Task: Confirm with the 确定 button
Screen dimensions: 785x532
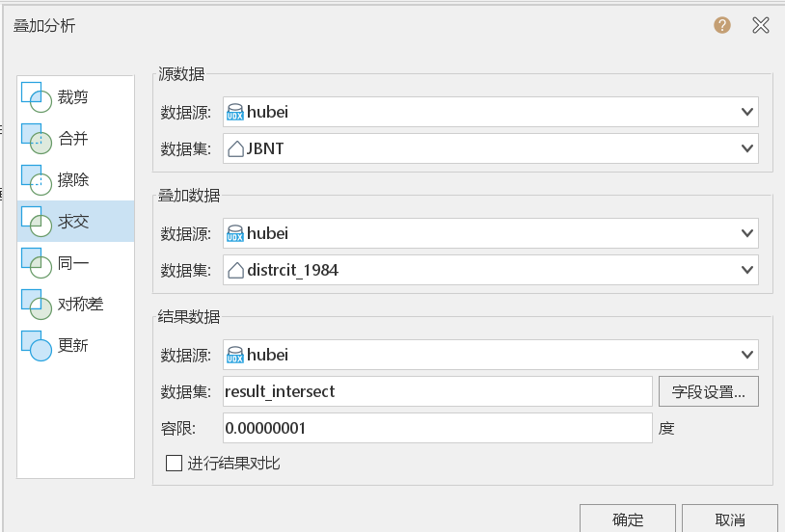Action: [x=628, y=519]
